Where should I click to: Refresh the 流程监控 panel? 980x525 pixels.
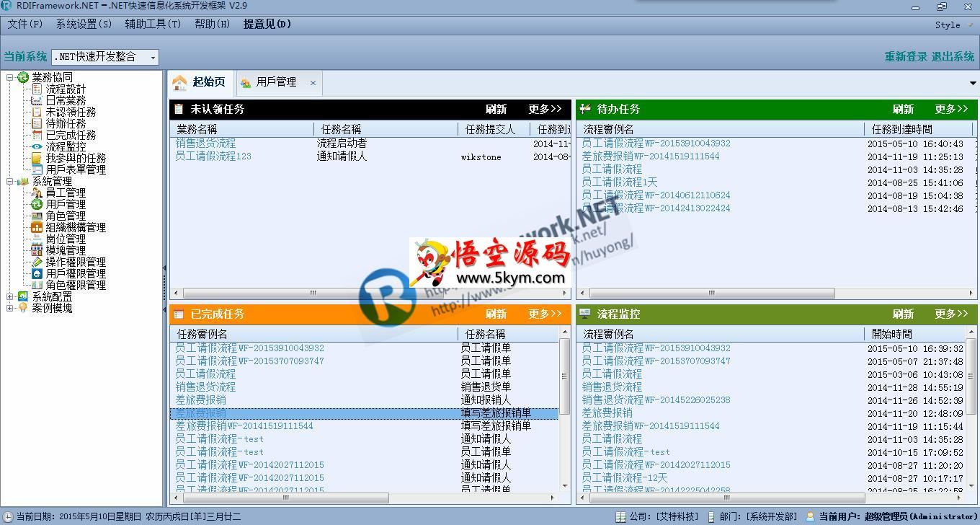point(903,314)
